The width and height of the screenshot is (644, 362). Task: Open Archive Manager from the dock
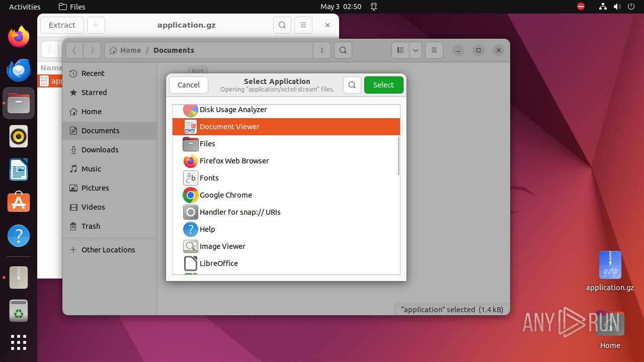point(19,278)
